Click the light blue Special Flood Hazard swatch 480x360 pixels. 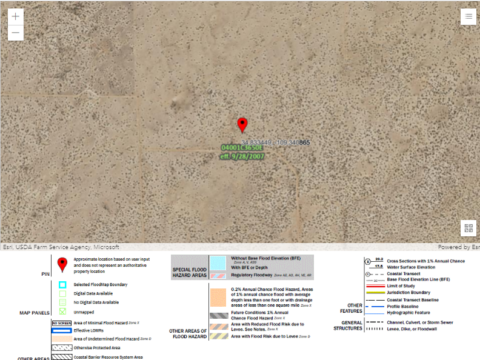pyautogui.click(x=218, y=263)
